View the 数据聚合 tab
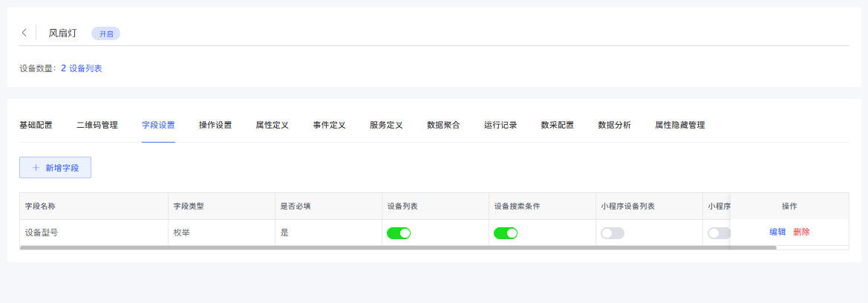Image resolution: width=868 pixels, height=303 pixels. 443,125
